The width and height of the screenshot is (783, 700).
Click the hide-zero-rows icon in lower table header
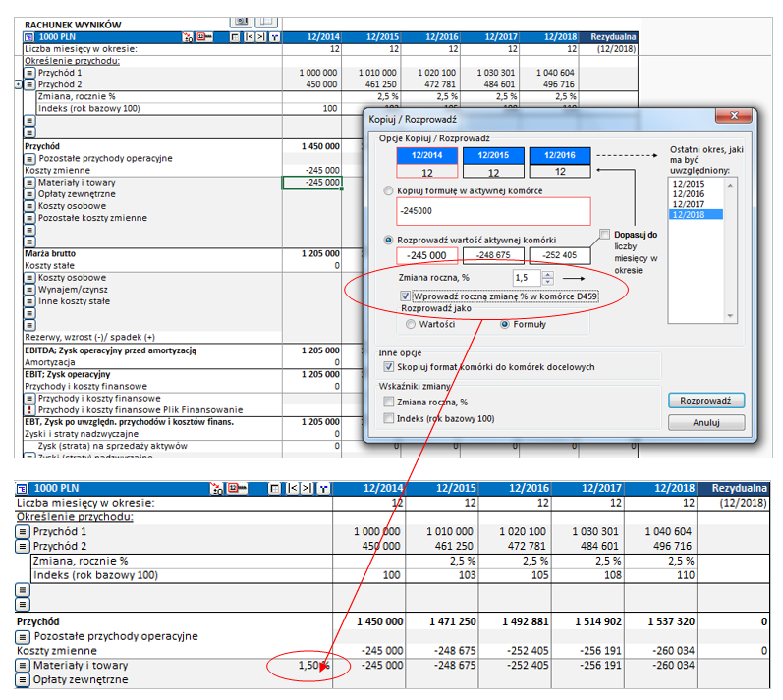point(216,489)
